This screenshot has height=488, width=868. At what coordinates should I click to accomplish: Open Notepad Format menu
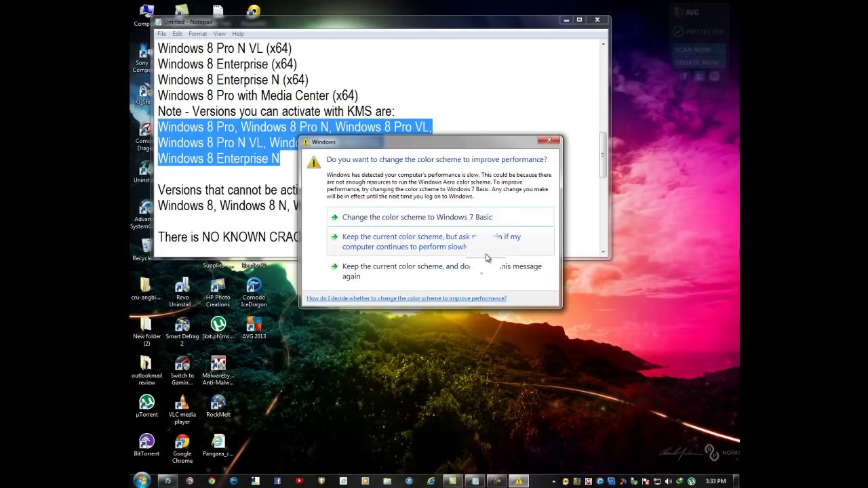coord(197,34)
